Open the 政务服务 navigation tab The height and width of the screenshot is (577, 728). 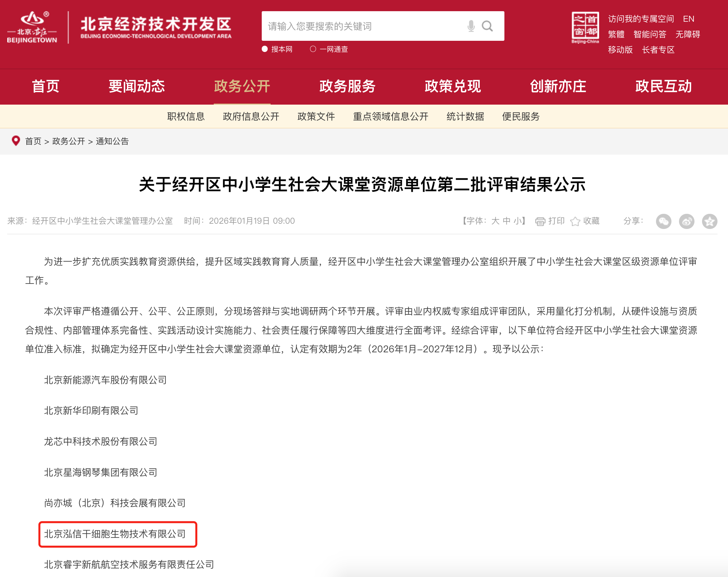pyautogui.click(x=348, y=87)
